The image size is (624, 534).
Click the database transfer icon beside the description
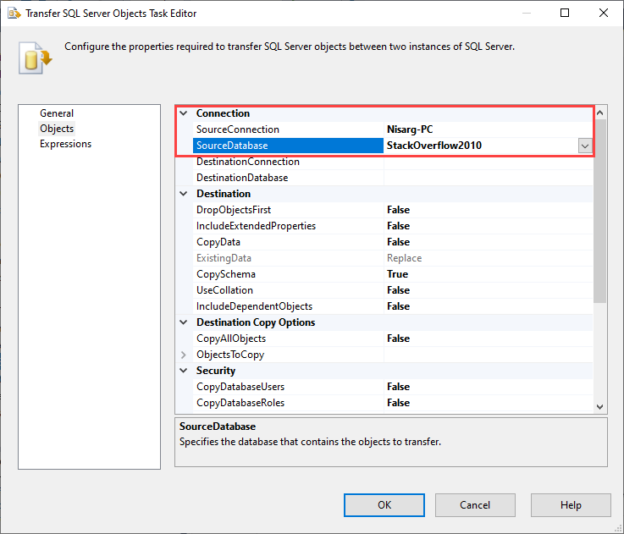35,58
